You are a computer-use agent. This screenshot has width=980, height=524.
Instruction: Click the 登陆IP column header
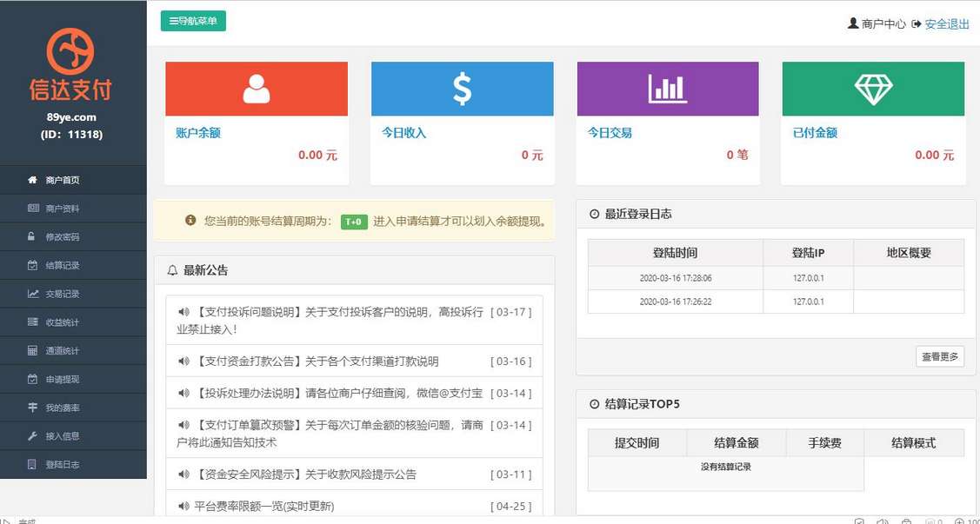tap(808, 253)
